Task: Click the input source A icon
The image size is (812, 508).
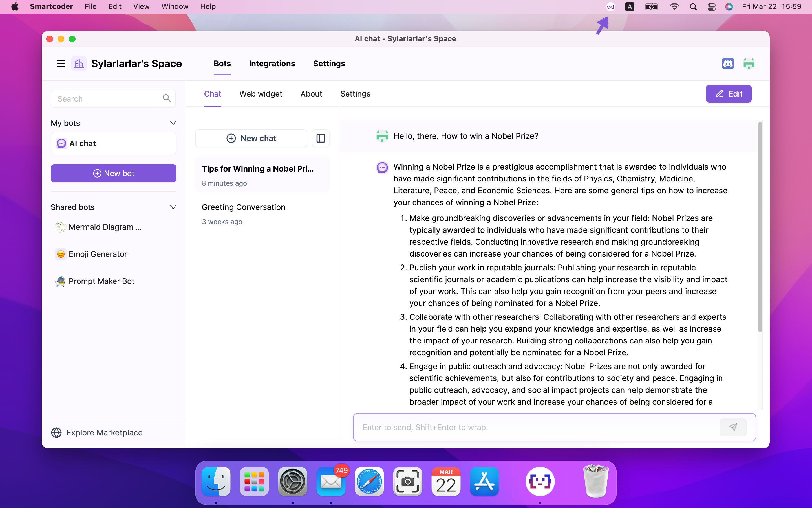Action: pyautogui.click(x=630, y=6)
